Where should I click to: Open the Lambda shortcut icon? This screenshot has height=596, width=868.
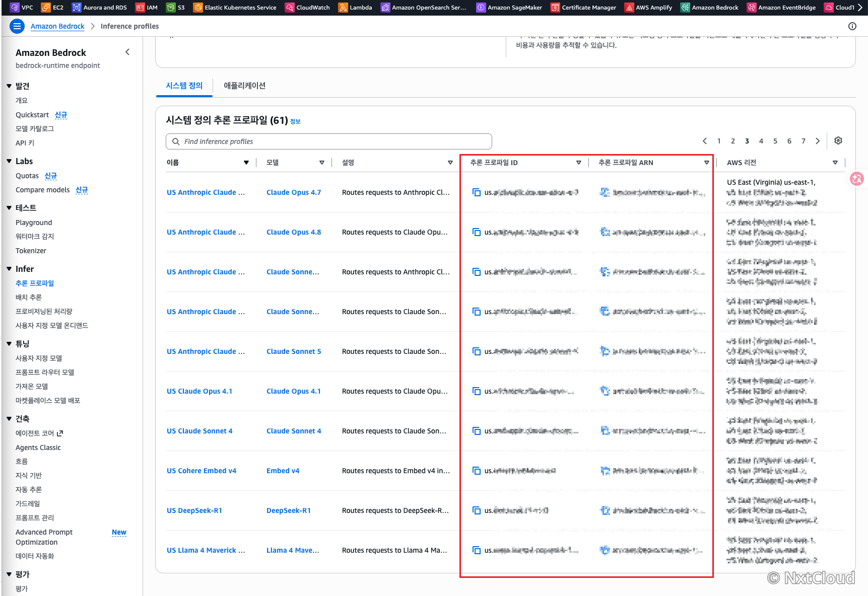(x=343, y=8)
